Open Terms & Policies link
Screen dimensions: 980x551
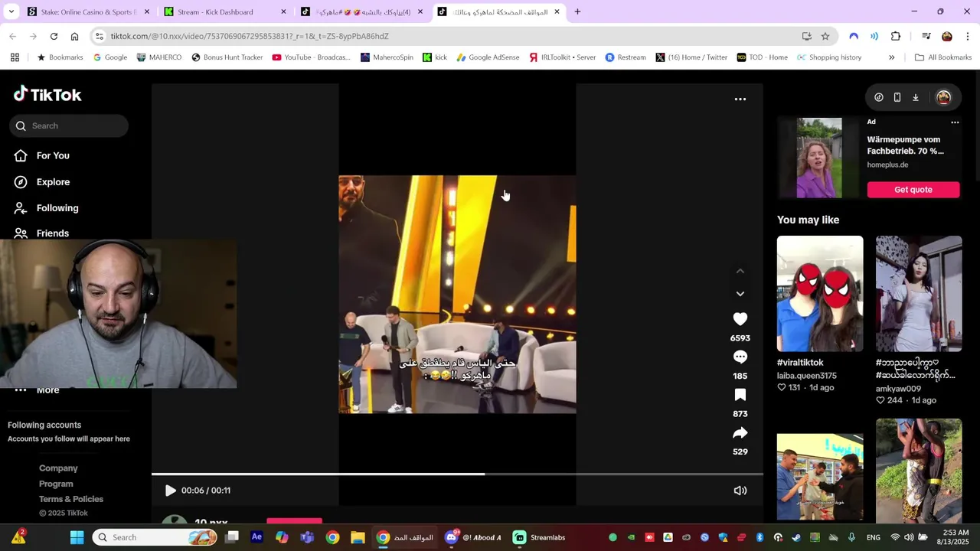(71, 499)
